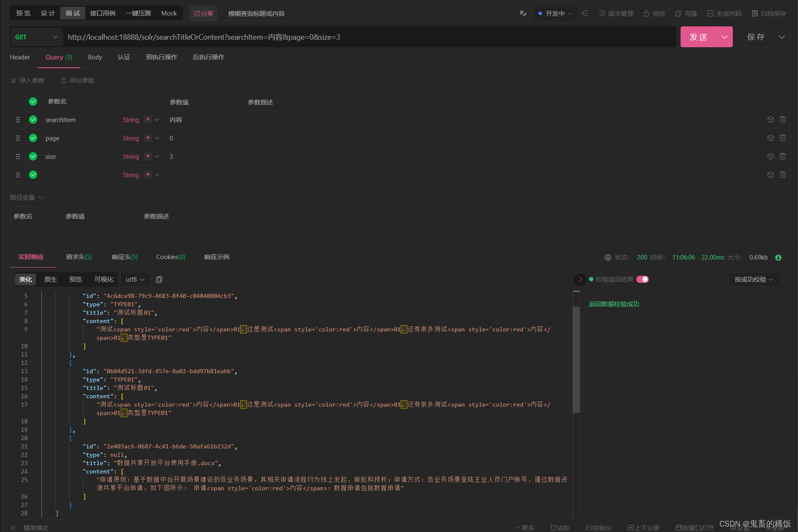Click archive save (归档保存)
Image resolution: width=798 pixels, height=532 pixels.
coord(769,13)
